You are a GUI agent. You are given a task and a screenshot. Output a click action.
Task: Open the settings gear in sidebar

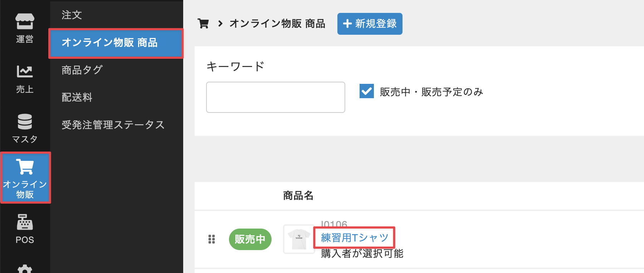(25, 269)
